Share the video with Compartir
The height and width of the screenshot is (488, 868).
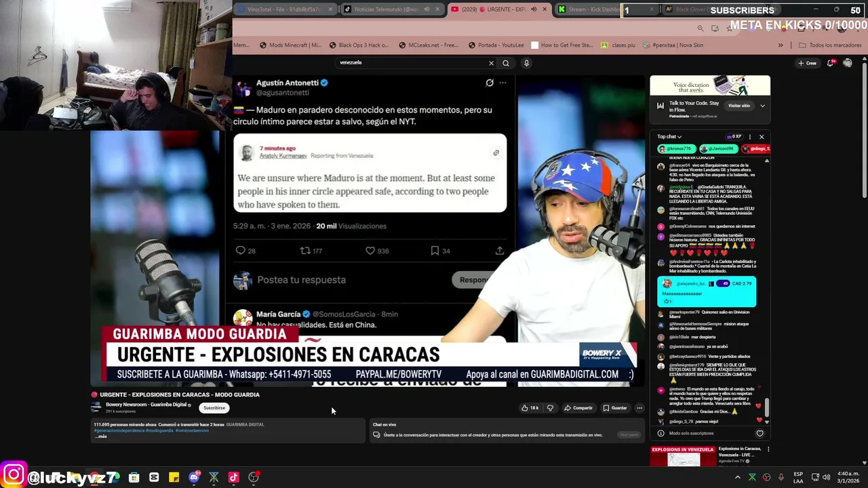click(x=578, y=408)
